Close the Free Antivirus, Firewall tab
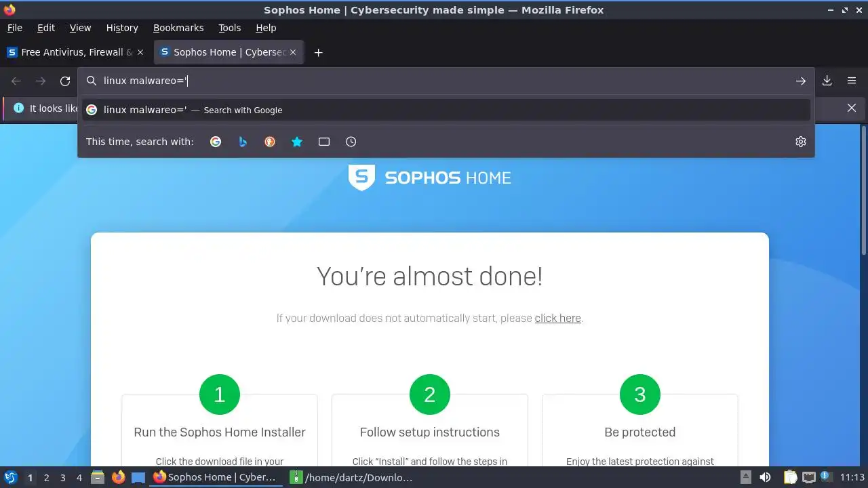The width and height of the screenshot is (868, 488). point(140,52)
